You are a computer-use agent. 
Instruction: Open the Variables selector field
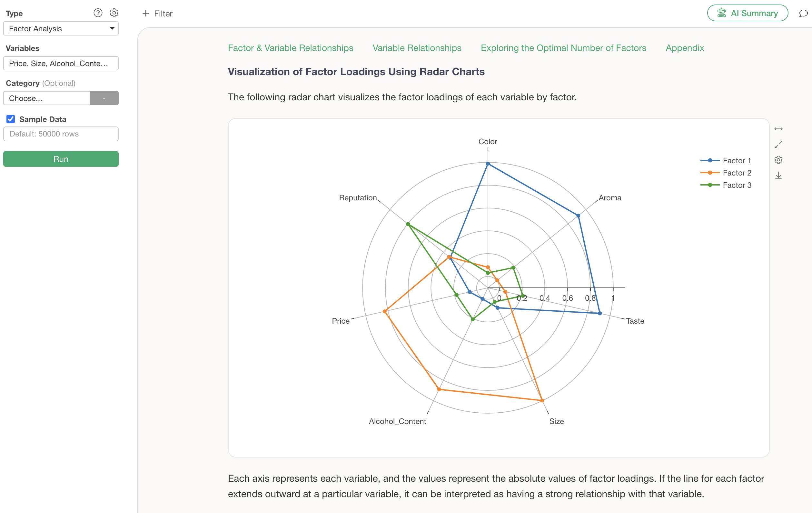61,64
